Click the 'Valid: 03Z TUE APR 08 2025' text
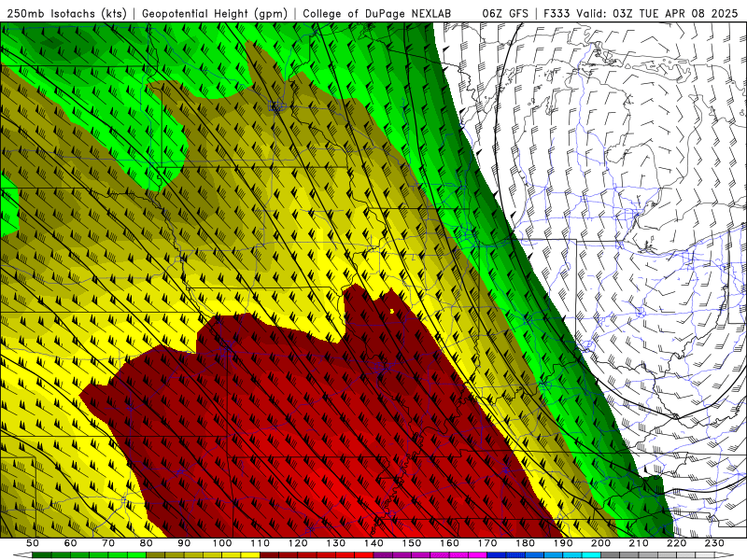 pos(657,14)
